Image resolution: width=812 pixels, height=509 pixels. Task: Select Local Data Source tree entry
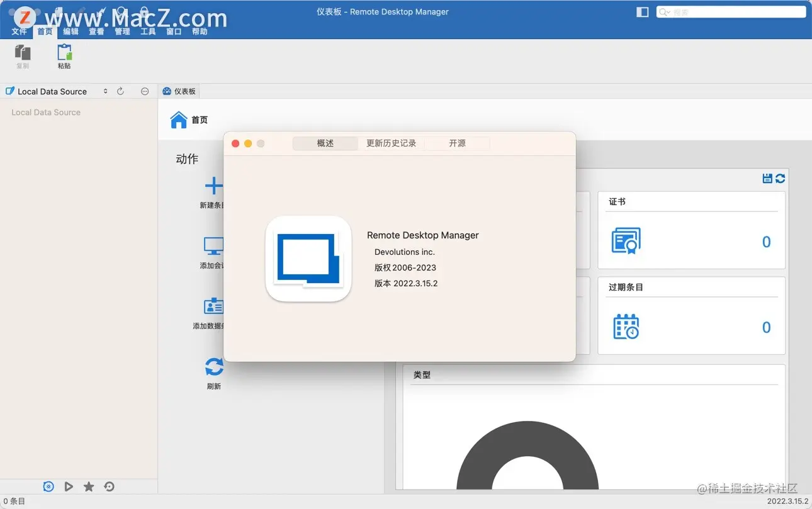46,112
